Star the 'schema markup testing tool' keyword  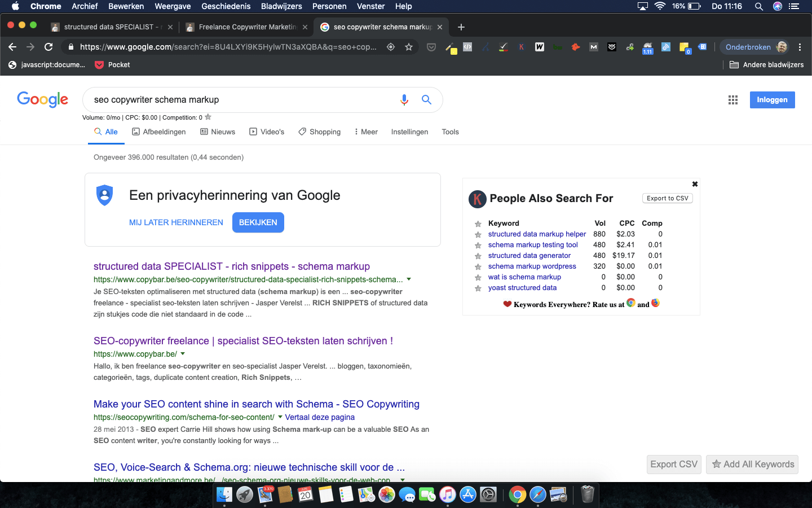pos(478,245)
